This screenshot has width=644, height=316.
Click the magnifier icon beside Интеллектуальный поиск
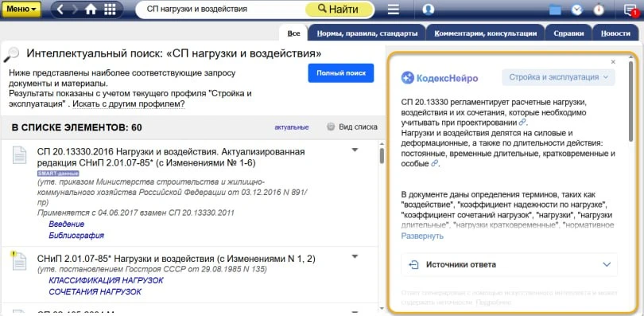11,54
